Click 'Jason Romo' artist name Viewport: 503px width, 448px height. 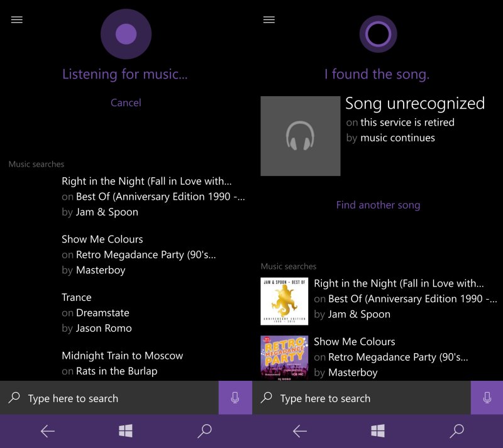tap(104, 329)
